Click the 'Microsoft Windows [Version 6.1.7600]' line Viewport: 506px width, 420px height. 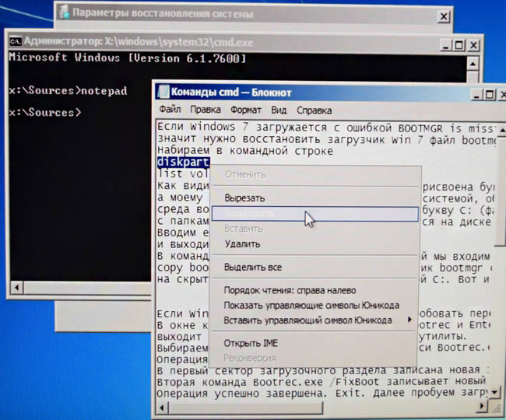[x=128, y=58]
